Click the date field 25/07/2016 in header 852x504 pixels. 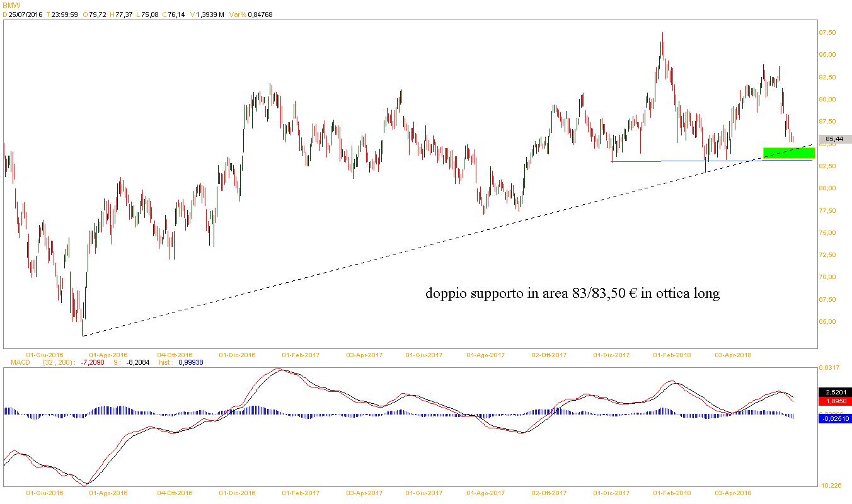pos(25,14)
